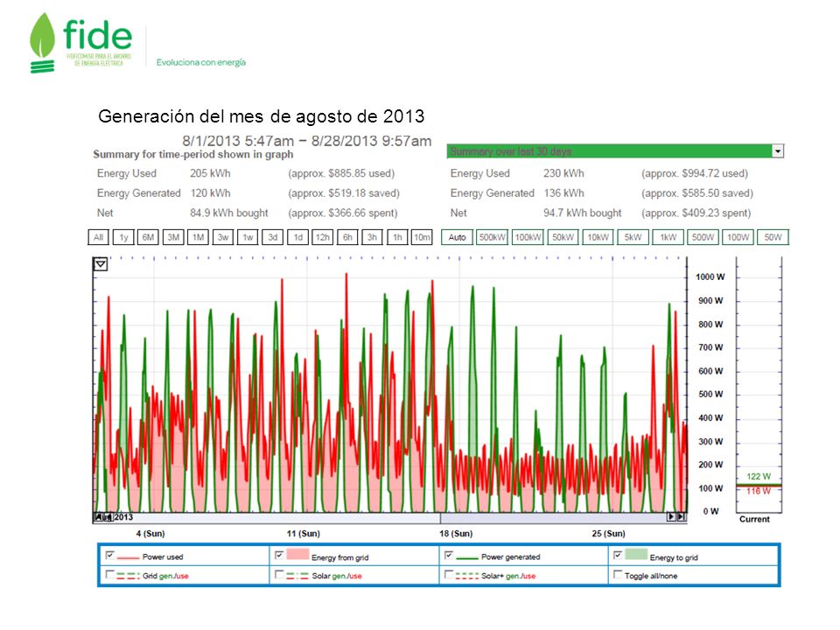Screen dimensions: 840x630
Task: Set power scale to 500W
Action: [x=703, y=237]
